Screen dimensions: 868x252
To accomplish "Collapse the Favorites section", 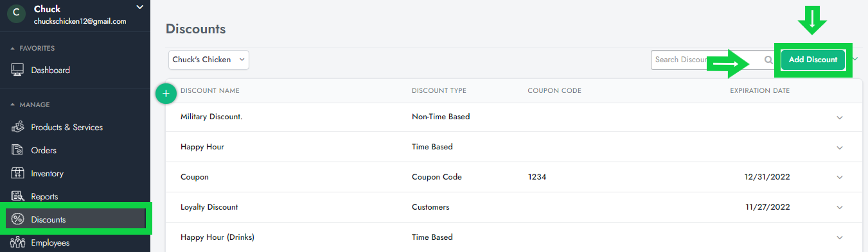I will [x=13, y=48].
